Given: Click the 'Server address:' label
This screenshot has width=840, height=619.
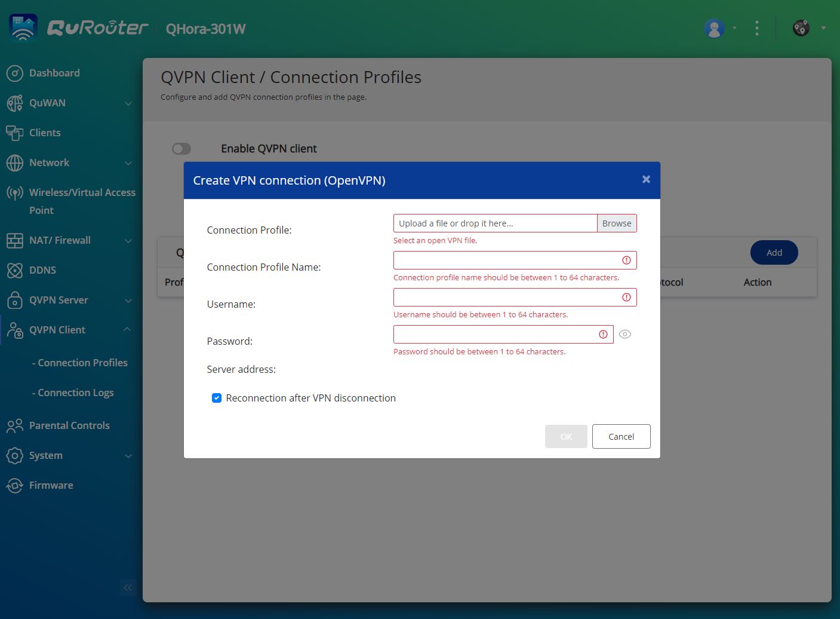Looking at the screenshot, I should [x=241, y=369].
